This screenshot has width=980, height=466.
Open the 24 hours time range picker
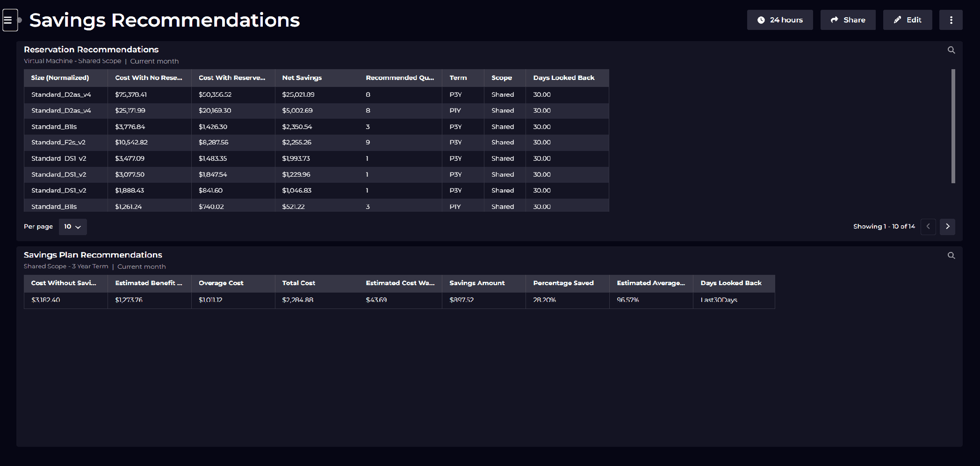click(779, 20)
